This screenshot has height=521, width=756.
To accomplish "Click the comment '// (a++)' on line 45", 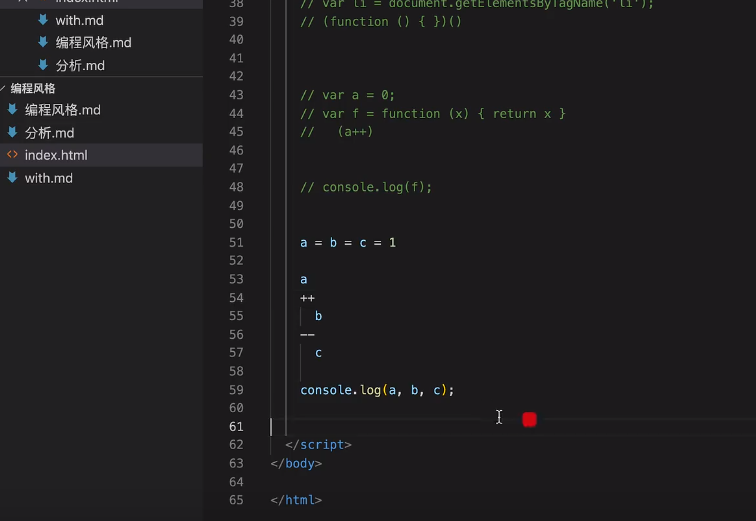I will 337,132.
